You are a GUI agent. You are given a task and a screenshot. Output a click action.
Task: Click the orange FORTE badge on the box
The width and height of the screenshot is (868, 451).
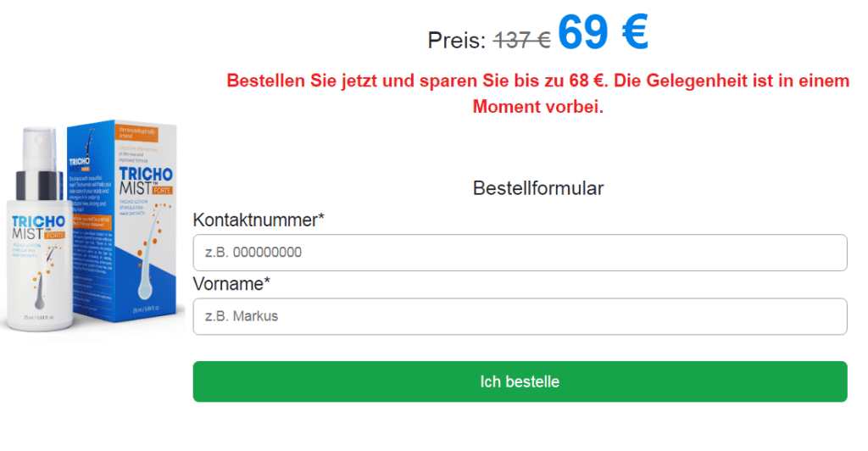pos(161,190)
